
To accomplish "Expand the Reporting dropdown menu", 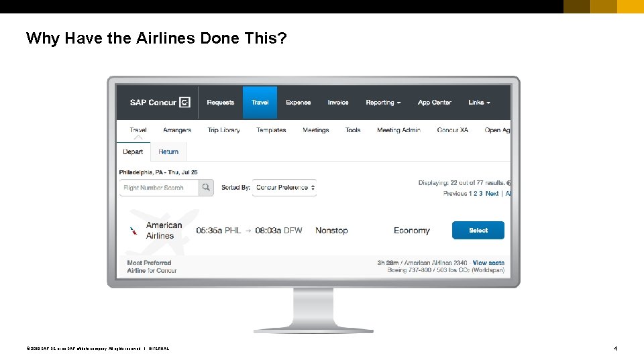I will [x=383, y=103].
